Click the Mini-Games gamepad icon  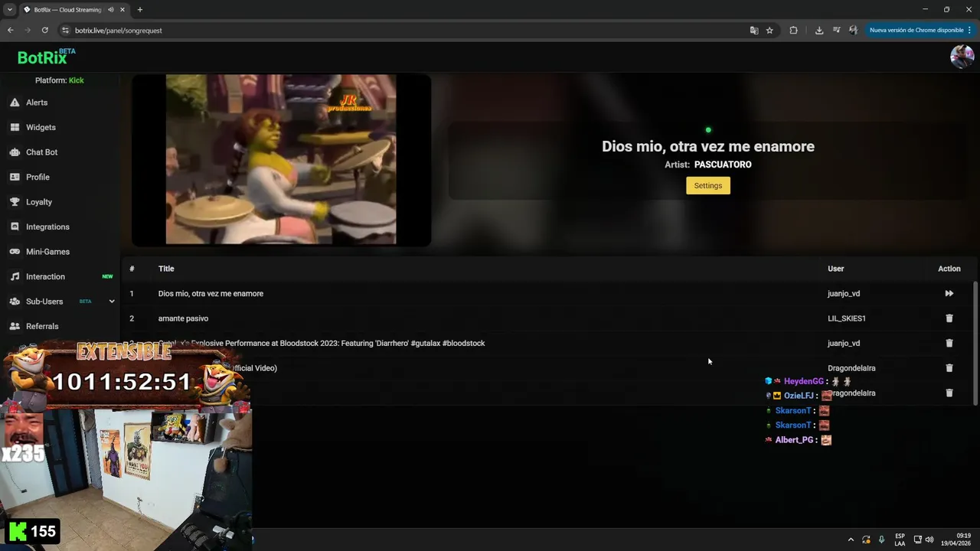15,252
